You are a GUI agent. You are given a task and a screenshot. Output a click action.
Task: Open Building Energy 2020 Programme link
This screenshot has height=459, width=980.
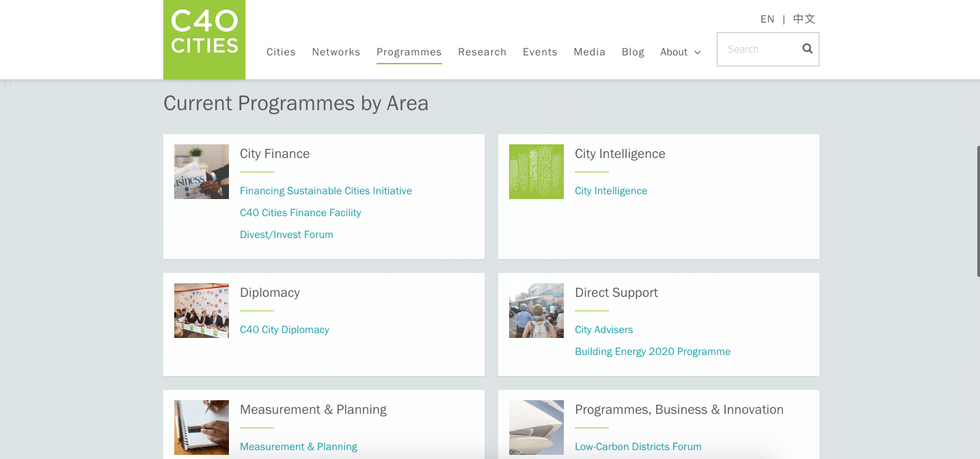pyautogui.click(x=653, y=352)
